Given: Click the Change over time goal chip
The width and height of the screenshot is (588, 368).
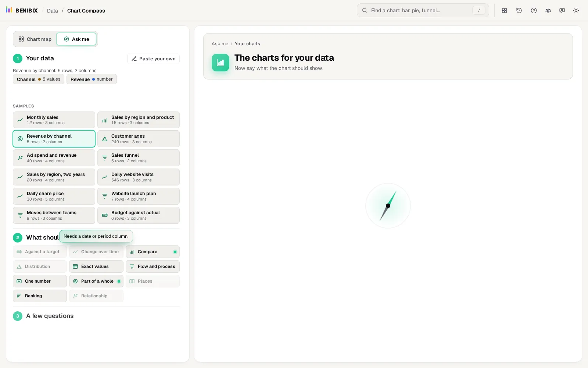Looking at the screenshot, I should [96, 252].
